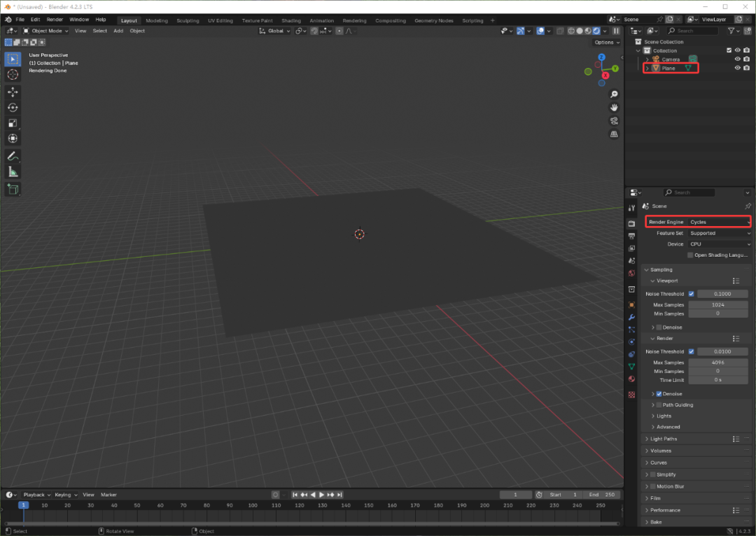Open the Object Data mesh tab

[631, 367]
